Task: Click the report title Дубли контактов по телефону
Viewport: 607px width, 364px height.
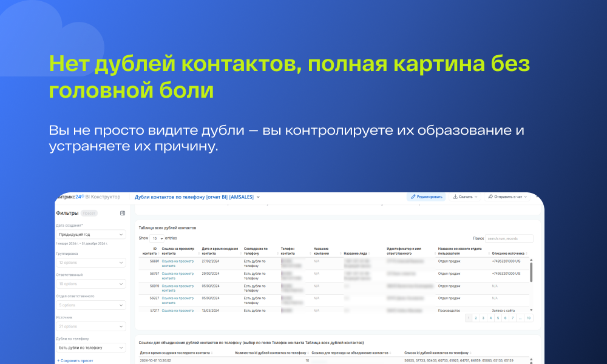Action: pyautogui.click(x=194, y=197)
